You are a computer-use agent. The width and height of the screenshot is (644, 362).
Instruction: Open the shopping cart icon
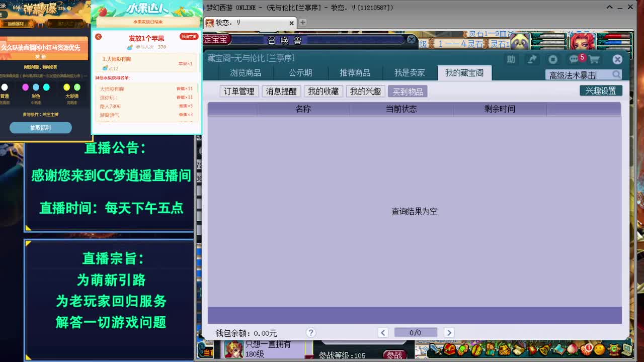point(594,59)
